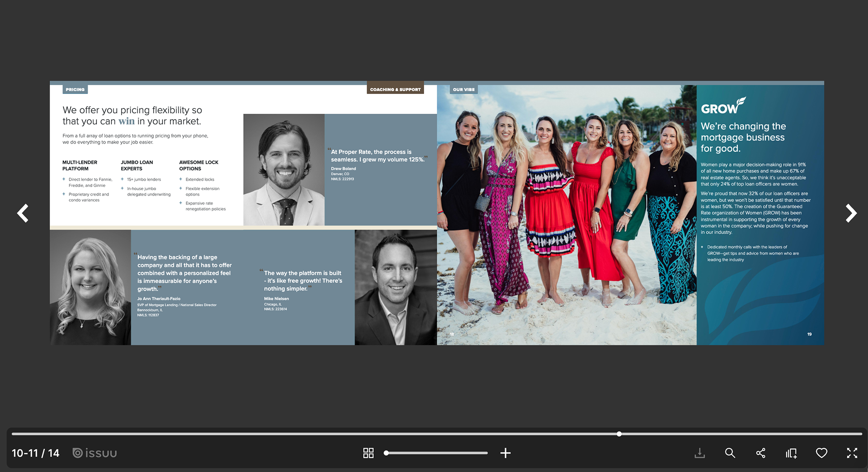Click the beach group photo
Viewport: 868px width, 472px height.
click(566, 215)
